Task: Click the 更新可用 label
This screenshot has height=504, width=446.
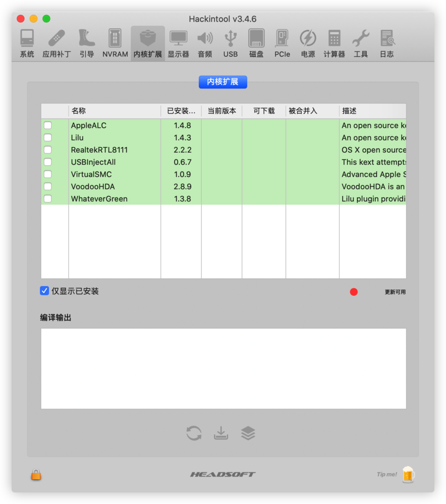Action: 395,292
